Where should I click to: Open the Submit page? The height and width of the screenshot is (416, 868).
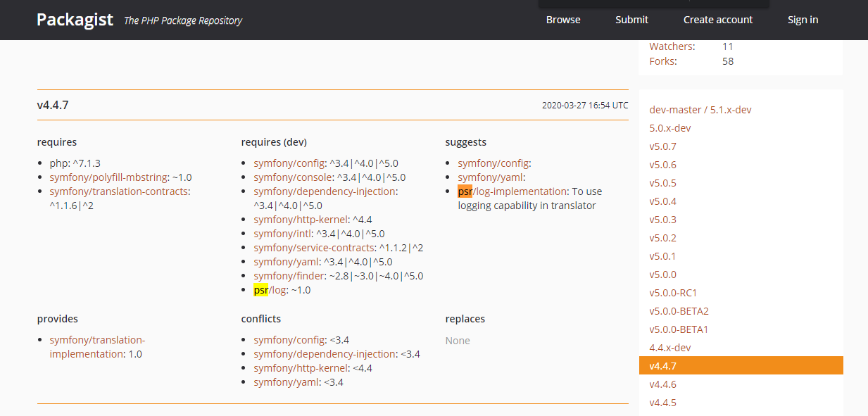[631, 20]
